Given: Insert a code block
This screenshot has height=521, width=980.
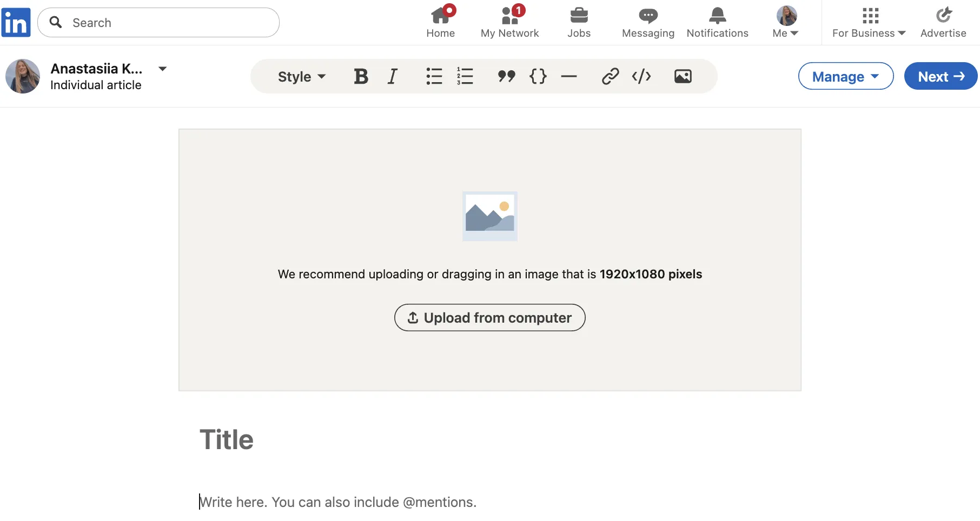Looking at the screenshot, I should pyautogui.click(x=538, y=76).
